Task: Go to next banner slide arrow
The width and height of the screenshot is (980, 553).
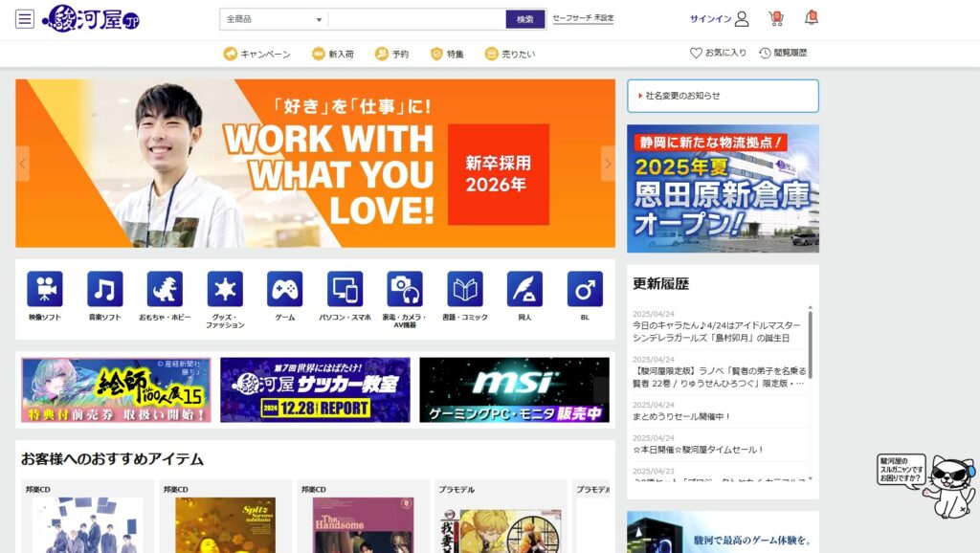Action: click(x=608, y=164)
